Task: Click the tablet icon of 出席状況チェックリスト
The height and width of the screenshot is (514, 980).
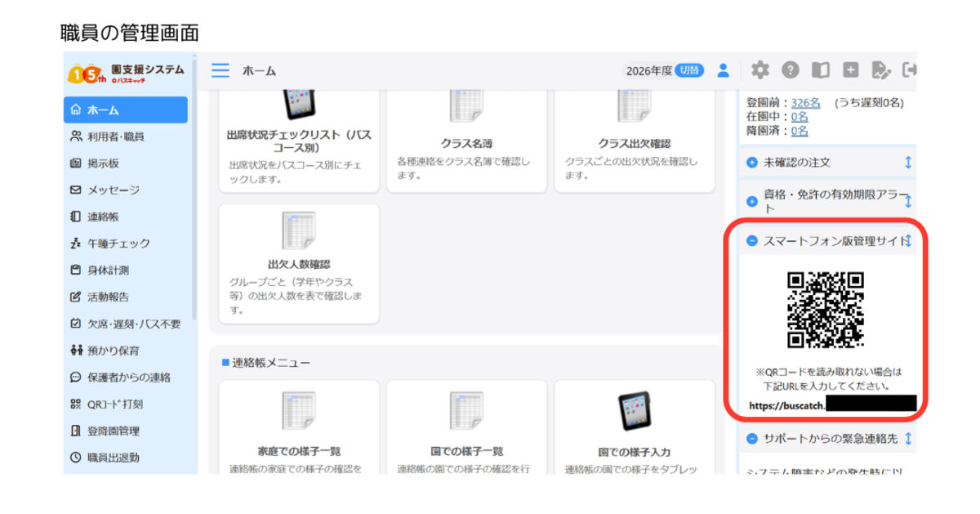Action: (x=299, y=103)
